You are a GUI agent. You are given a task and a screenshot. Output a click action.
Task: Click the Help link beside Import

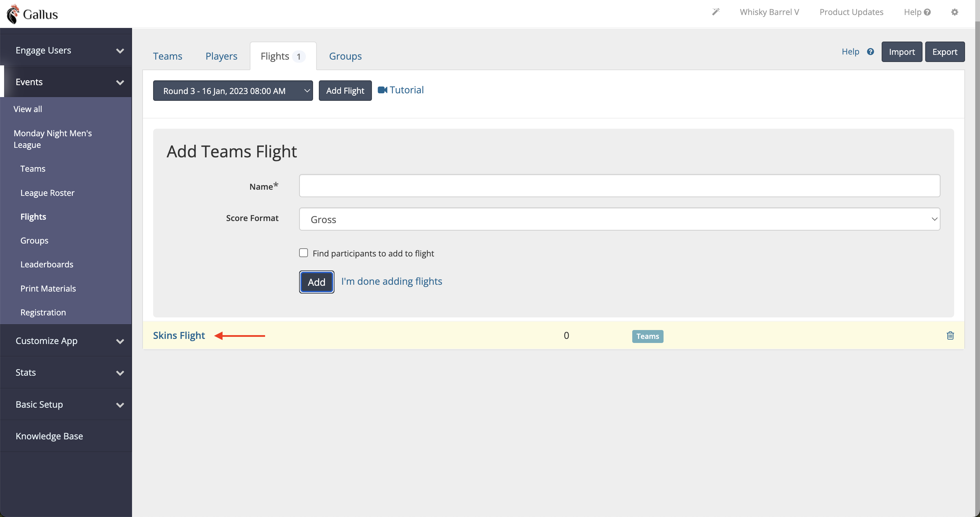(850, 52)
